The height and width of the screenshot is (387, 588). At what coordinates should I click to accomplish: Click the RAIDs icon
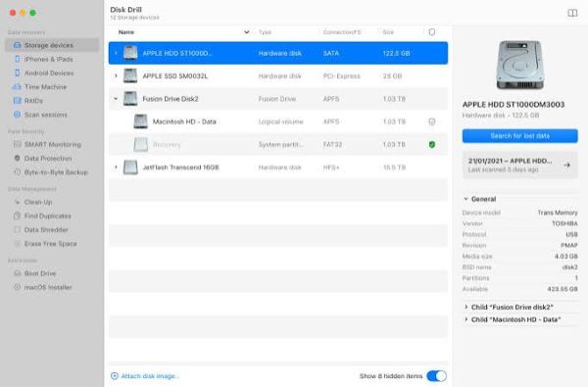point(18,101)
